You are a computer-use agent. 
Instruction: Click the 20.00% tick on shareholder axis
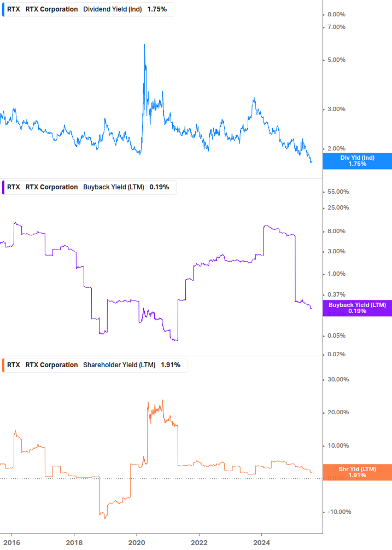pyautogui.click(x=338, y=412)
